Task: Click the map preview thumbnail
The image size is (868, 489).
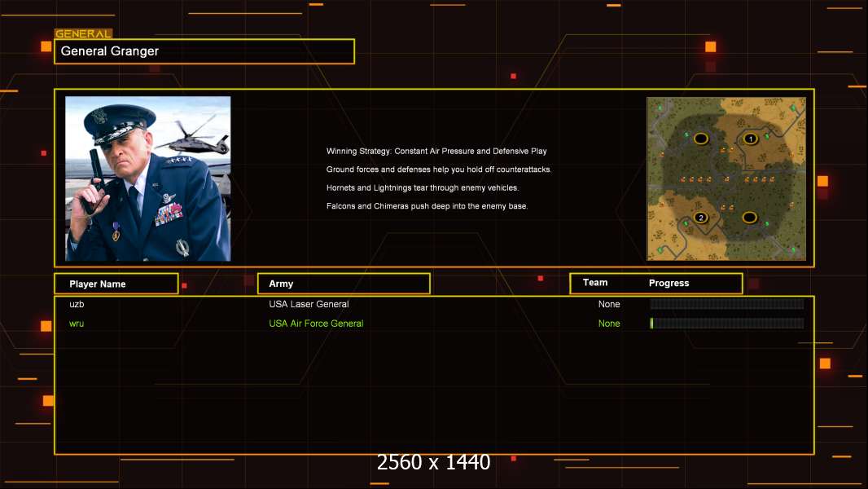Action: click(726, 178)
